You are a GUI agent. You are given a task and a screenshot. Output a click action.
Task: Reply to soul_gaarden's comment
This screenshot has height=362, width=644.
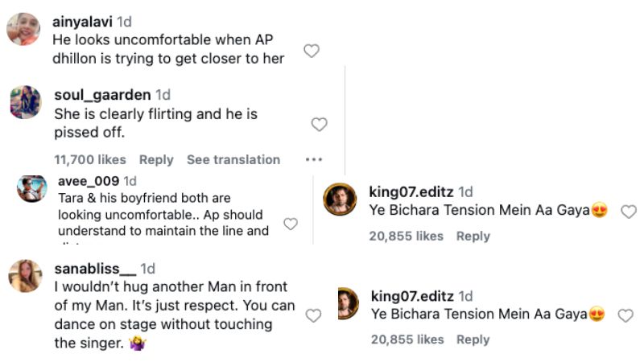point(156,159)
